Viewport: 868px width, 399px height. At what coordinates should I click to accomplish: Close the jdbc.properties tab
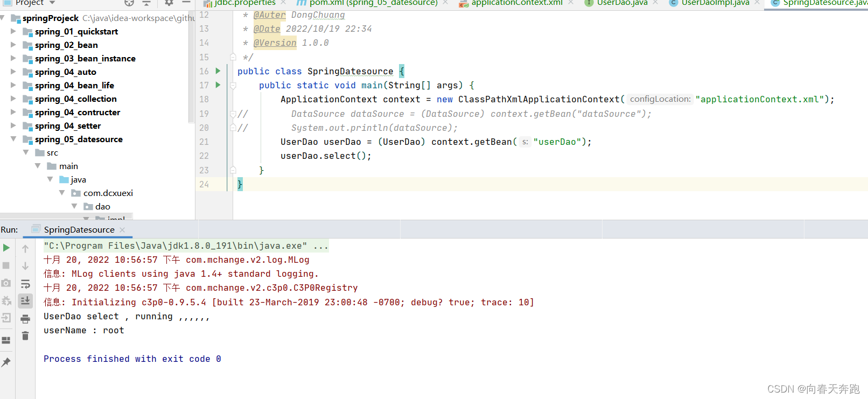pos(283,3)
